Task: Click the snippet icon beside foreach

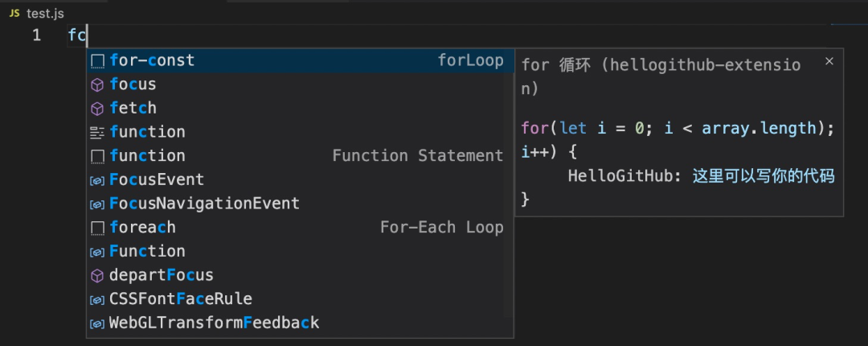Action: coord(97,228)
